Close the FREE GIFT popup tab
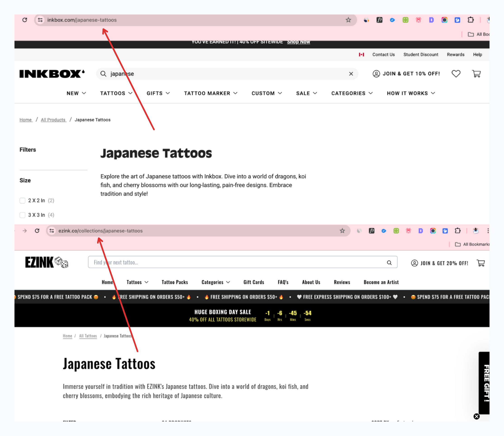The image size is (504, 436). [476, 416]
